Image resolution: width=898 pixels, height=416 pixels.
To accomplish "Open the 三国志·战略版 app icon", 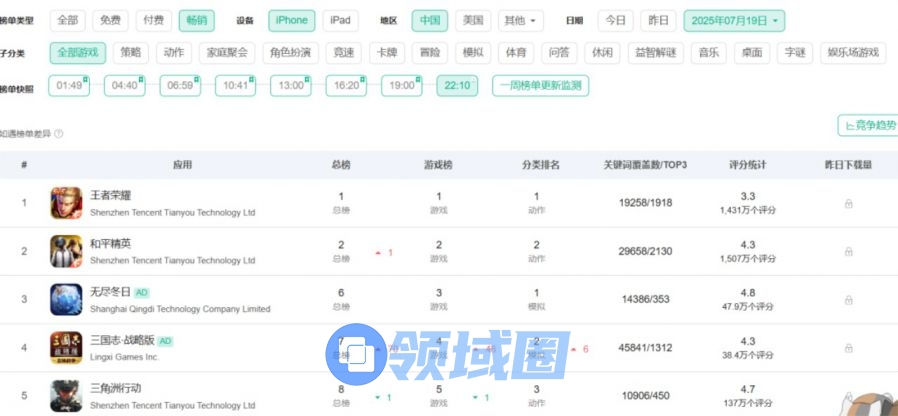I will point(66,347).
